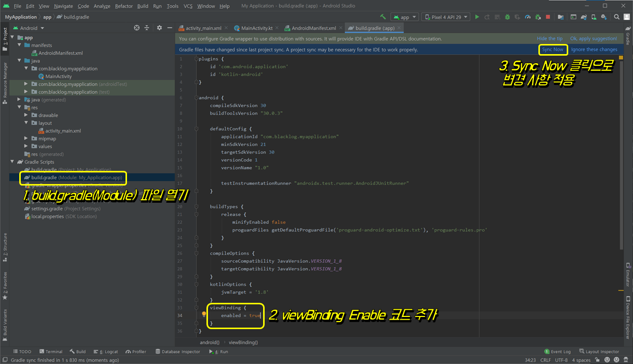Image resolution: width=633 pixels, height=364 pixels.
Task: Collapse the manifests folder
Action: click(x=20, y=45)
